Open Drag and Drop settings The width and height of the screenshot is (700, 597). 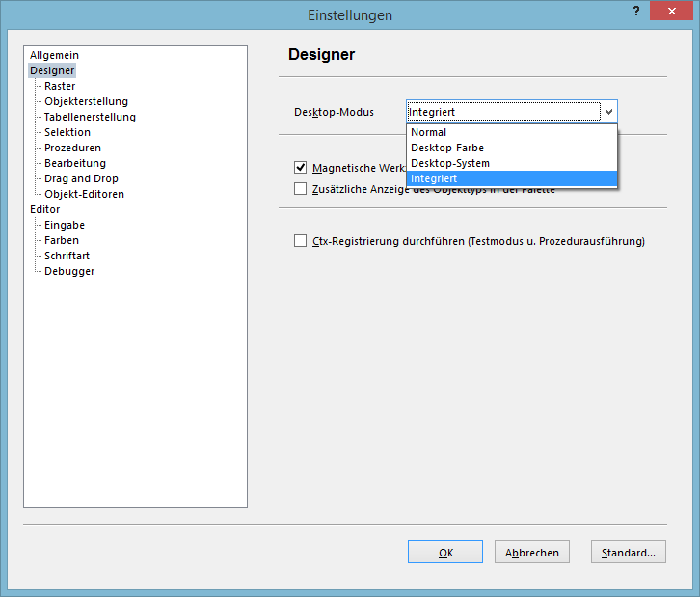(81, 178)
